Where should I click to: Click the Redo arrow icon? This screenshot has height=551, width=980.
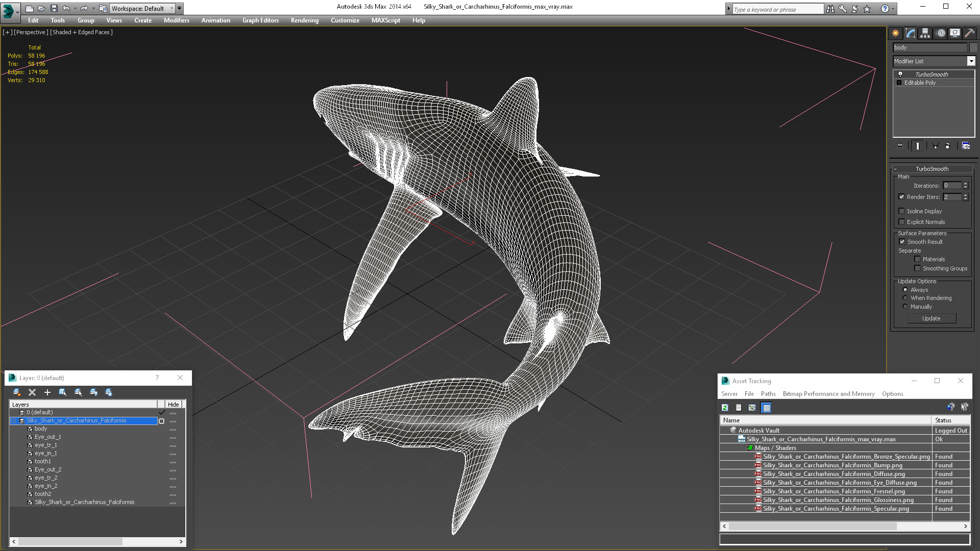pyautogui.click(x=84, y=8)
